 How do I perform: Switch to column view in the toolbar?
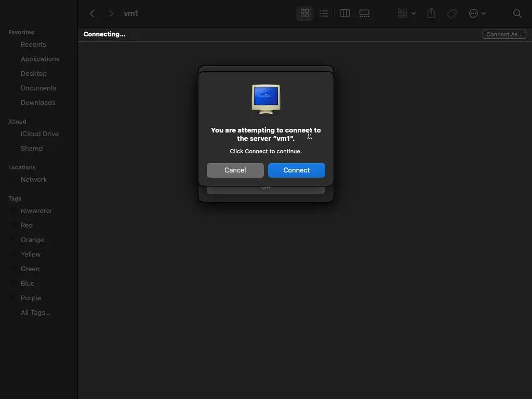[x=345, y=14]
